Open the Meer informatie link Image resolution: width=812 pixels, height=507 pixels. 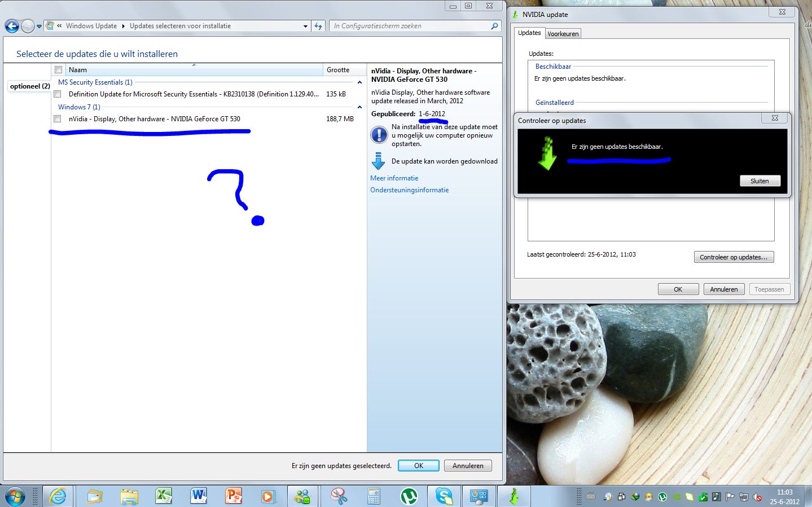pos(394,178)
